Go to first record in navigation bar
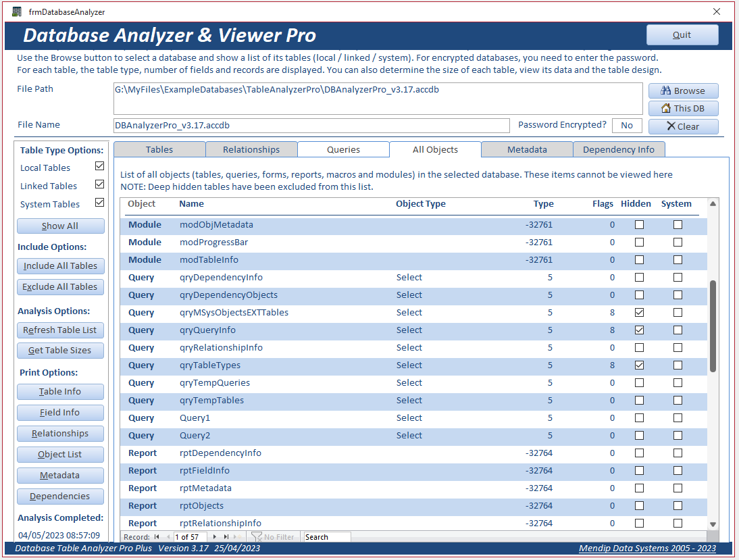This screenshot has width=739, height=560. click(157, 537)
